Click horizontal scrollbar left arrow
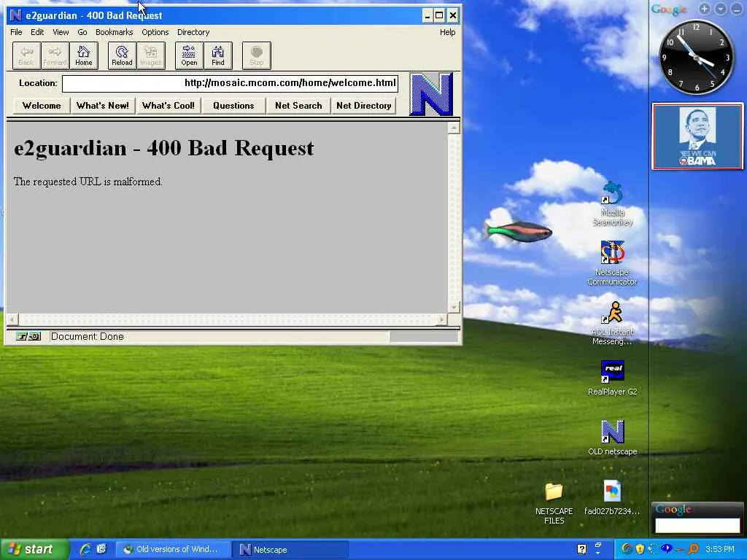 pyautogui.click(x=13, y=319)
